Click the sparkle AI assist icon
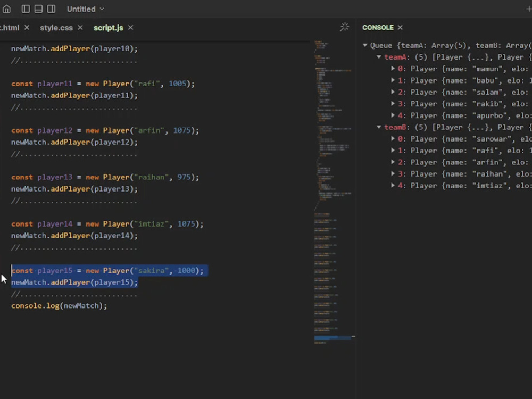This screenshot has height=399, width=532. pos(344,27)
